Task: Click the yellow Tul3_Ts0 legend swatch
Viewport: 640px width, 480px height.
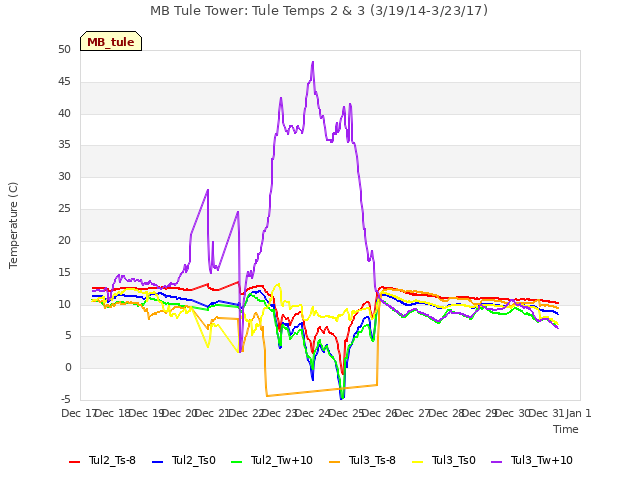Action: (x=418, y=462)
